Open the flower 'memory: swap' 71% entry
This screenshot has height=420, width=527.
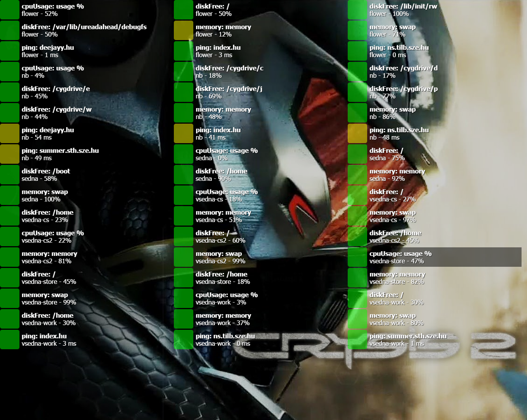point(434,30)
